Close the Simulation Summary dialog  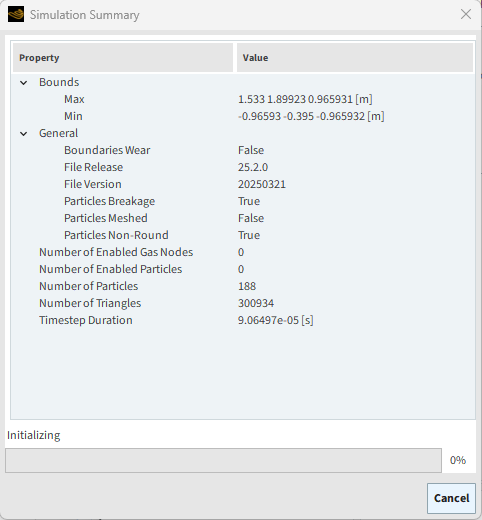click(466, 15)
